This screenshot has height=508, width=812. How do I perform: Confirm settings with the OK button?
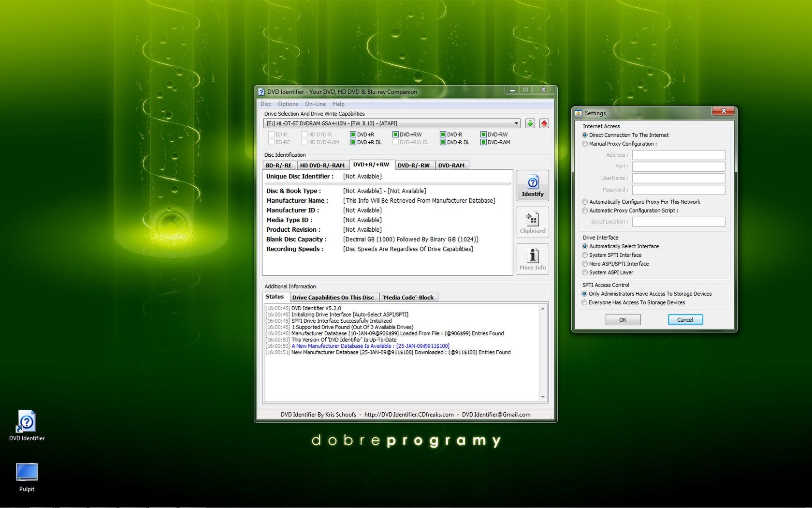click(x=623, y=320)
